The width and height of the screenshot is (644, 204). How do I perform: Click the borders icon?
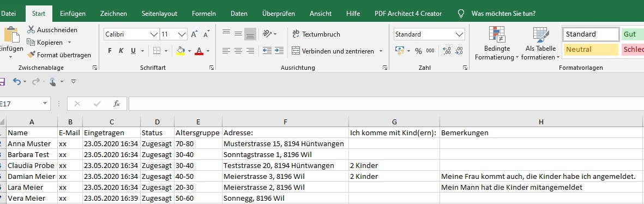(157, 51)
